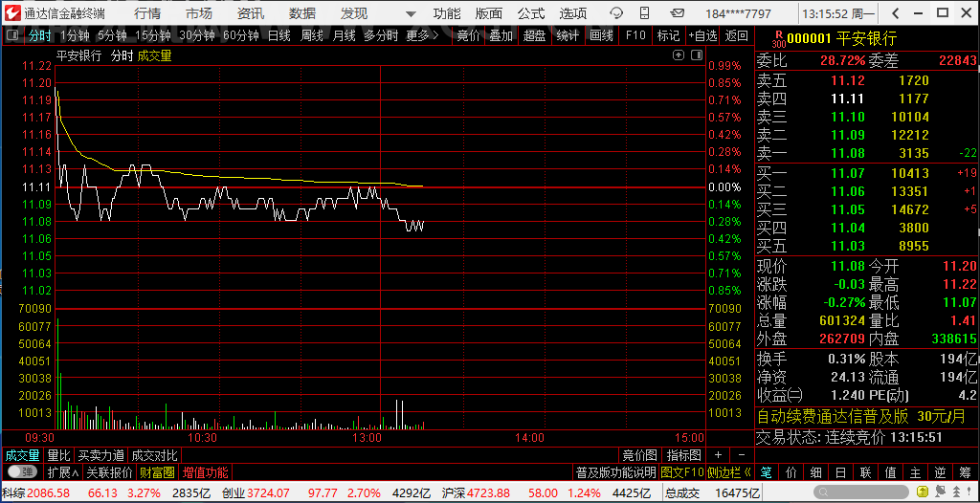The image size is (980, 503).
Task: Open the 发现 menu
Action: (354, 13)
